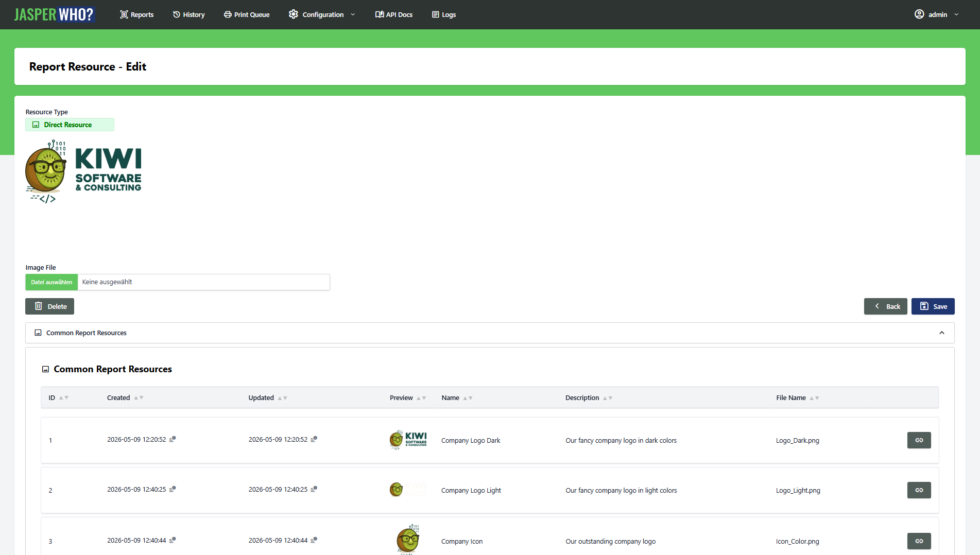Click 'Our outstanding company logo' description
Image resolution: width=980 pixels, height=555 pixels.
[611, 542]
